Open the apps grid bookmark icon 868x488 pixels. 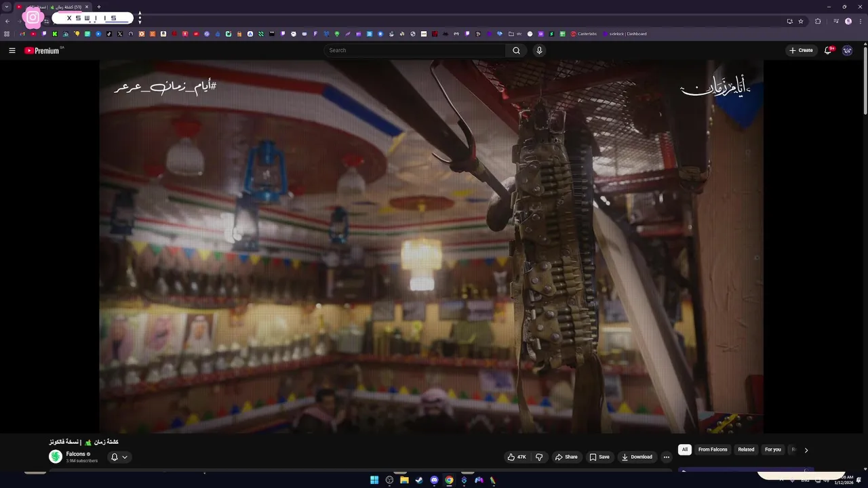tap(7, 34)
